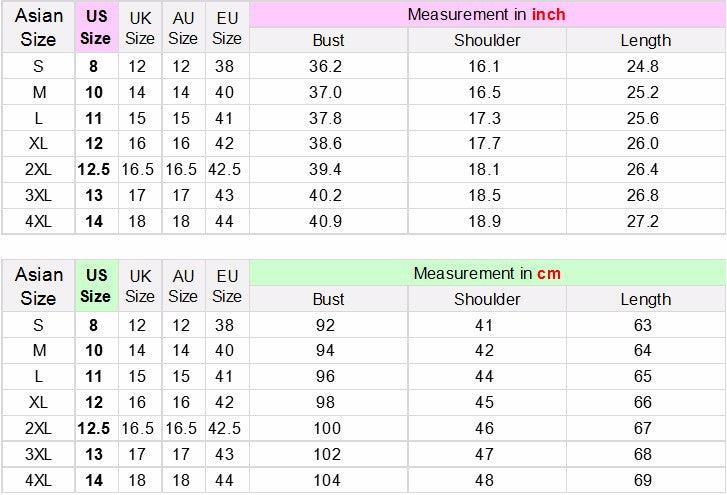Click the Length value 63 cell
727x495 pixels.
point(645,325)
